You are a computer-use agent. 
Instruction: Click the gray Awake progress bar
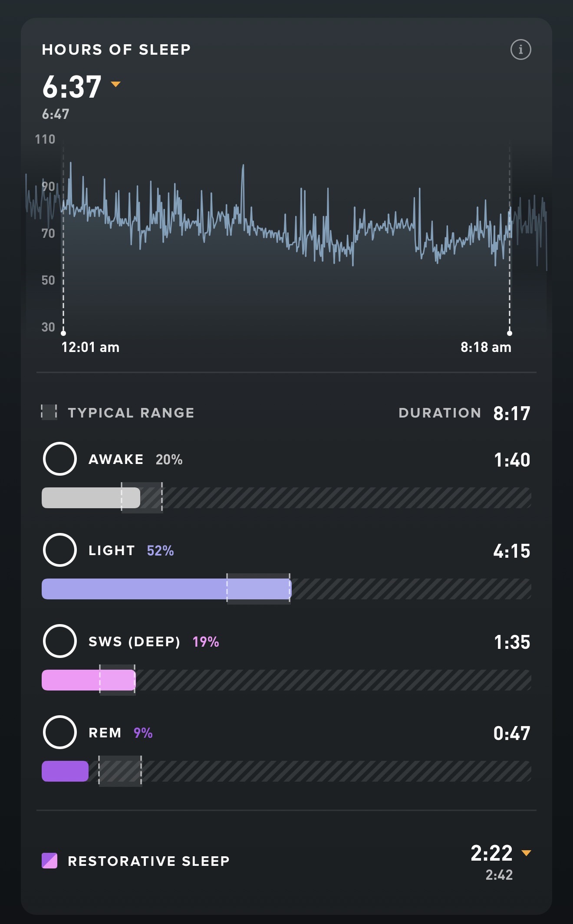[91, 498]
